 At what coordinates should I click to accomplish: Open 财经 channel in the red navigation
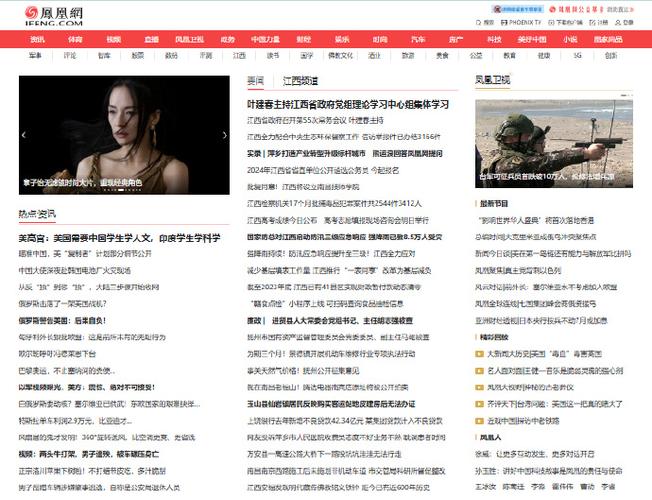tap(304, 40)
